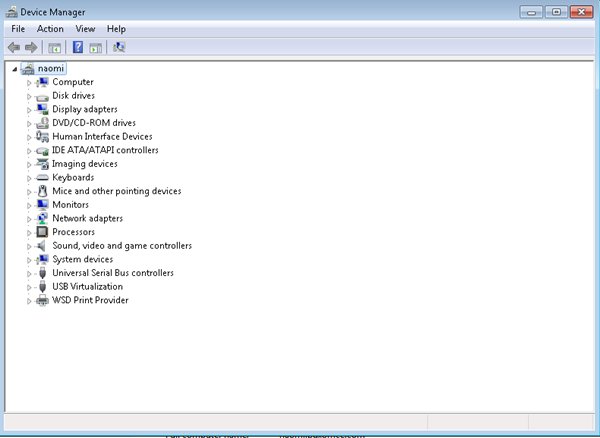Click Scan for hardware changes icon
This screenshot has width=600, height=438.
119,47
